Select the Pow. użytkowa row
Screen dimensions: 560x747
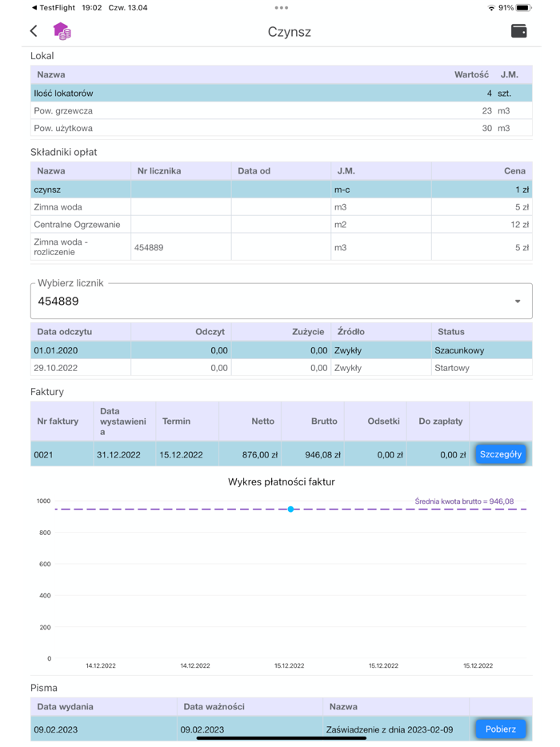(281, 128)
